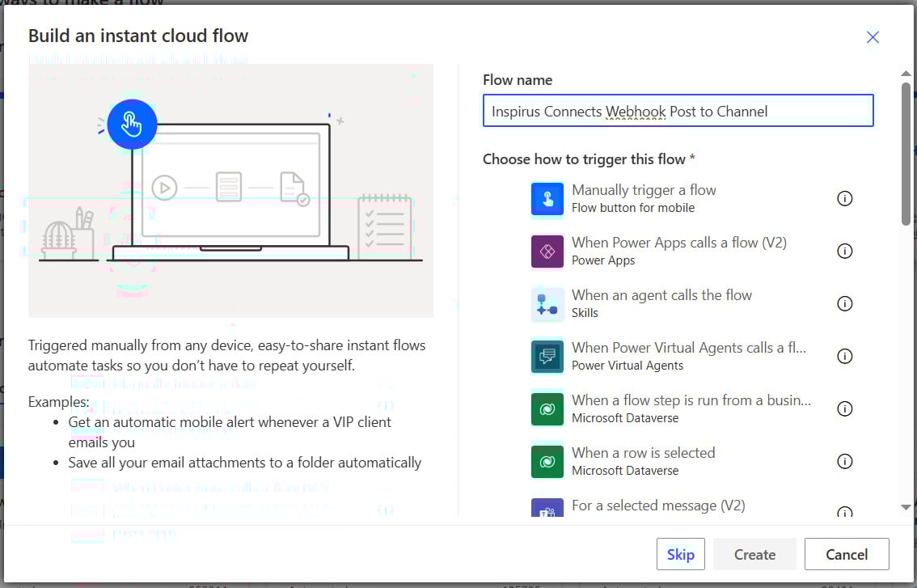Click the Skills subtitle text
Screen dimensions: 917x588
pyautogui.click(x=585, y=313)
